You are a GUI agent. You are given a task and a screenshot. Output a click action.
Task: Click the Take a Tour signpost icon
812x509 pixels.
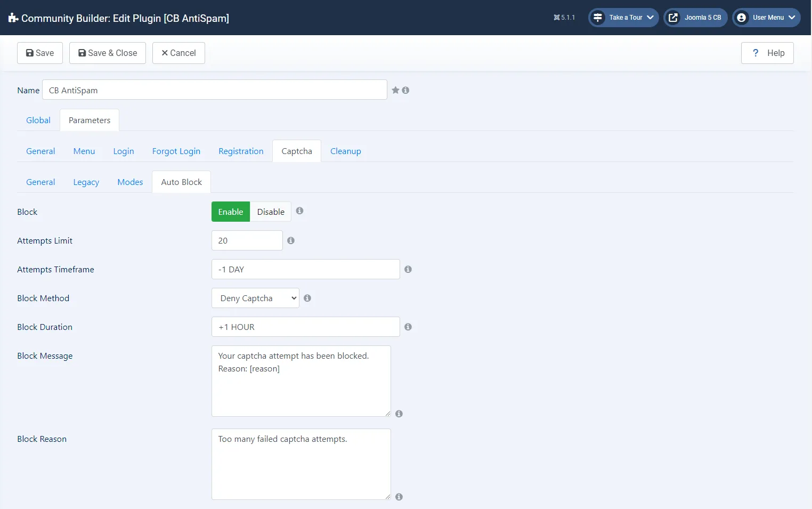click(x=598, y=18)
